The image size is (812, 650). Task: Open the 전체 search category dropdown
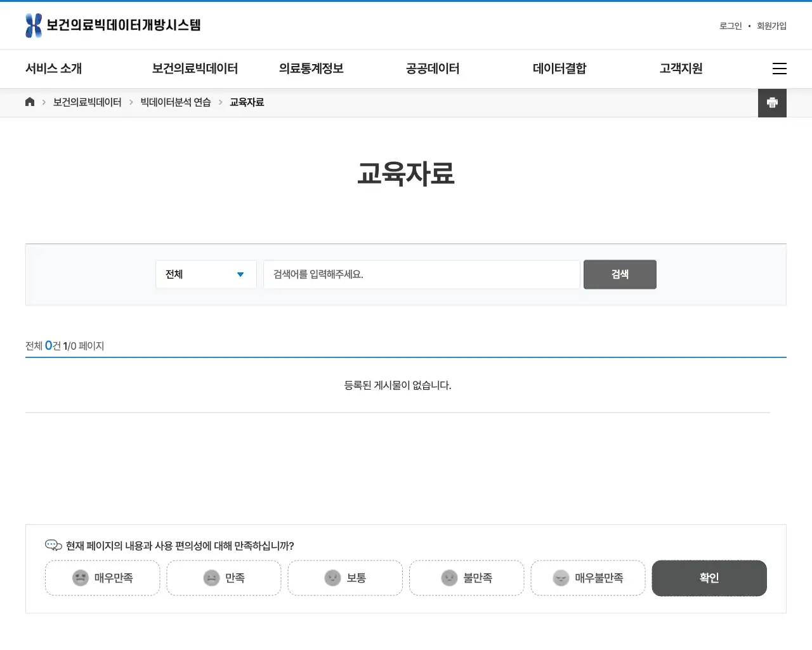coord(206,274)
